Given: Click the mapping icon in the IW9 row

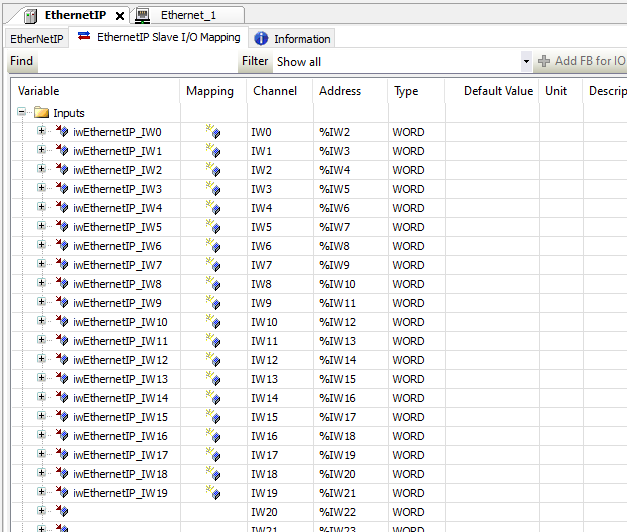Looking at the screenshot, I should coord(213,302).
